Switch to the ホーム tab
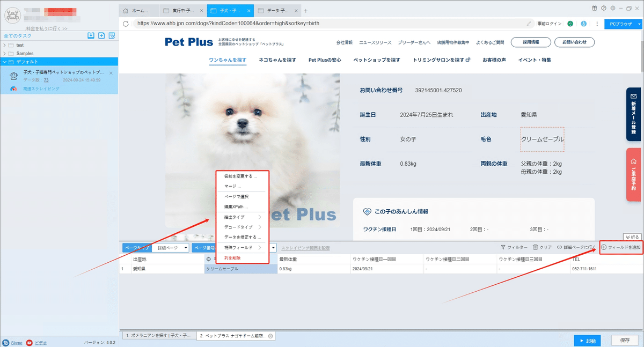 [x=138, y=11]
